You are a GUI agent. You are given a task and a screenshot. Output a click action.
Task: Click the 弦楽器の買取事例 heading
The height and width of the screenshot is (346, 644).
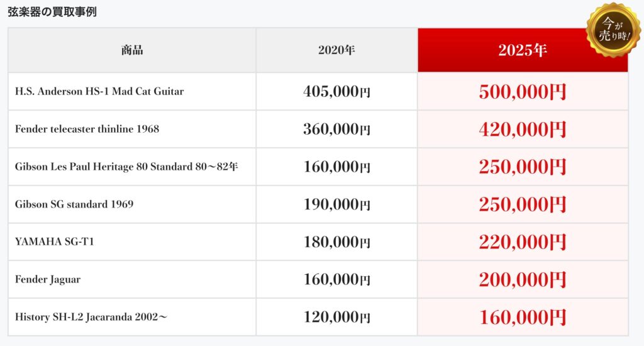52,11
